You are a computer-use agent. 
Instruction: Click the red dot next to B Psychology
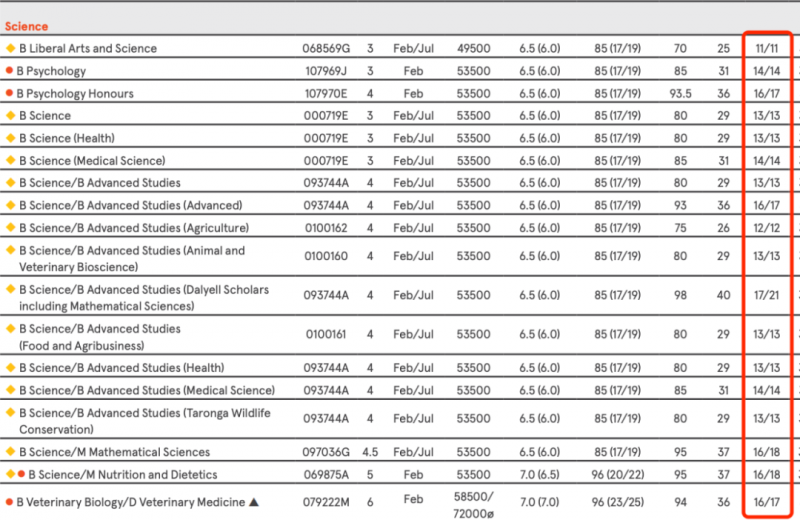(x=9, y=70)
